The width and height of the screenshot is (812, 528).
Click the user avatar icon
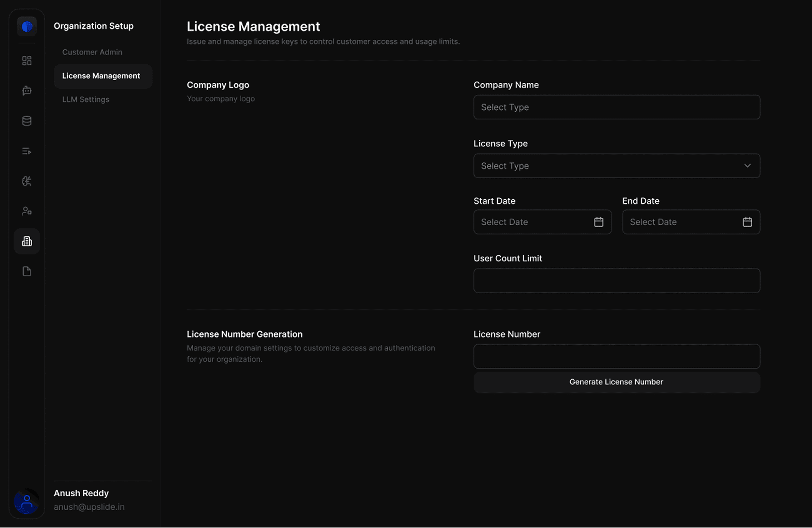(27, 501)
